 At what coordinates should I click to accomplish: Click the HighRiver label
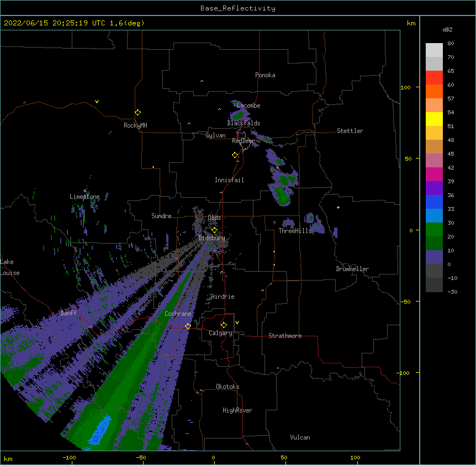point(237,410)
